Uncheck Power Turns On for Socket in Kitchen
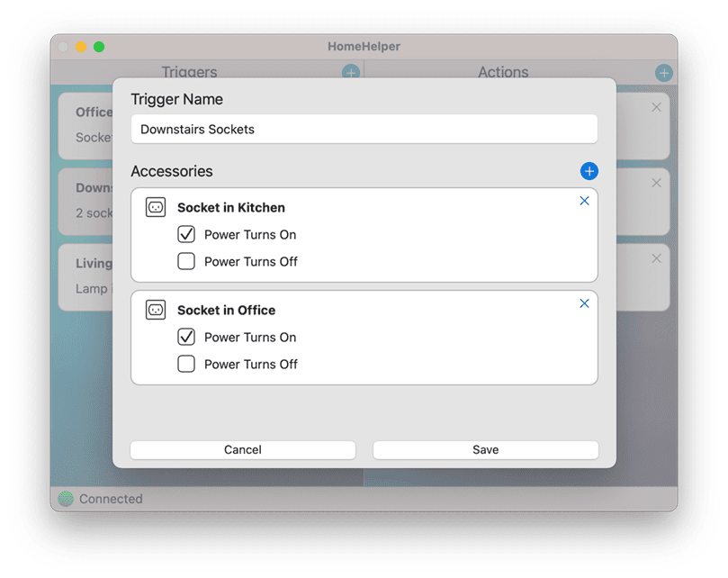The width and height of the screenshot is (728, 578). coord(186,234)
